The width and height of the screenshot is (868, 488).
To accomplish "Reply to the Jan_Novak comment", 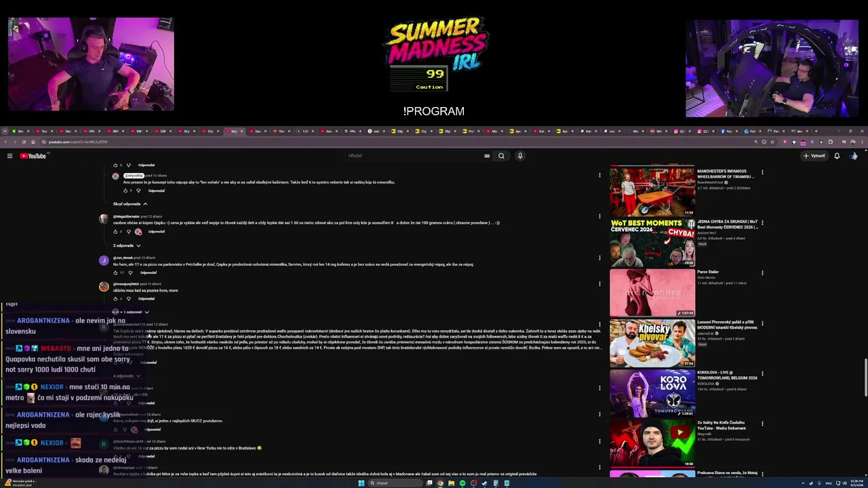I will click(x=149, y=272).
